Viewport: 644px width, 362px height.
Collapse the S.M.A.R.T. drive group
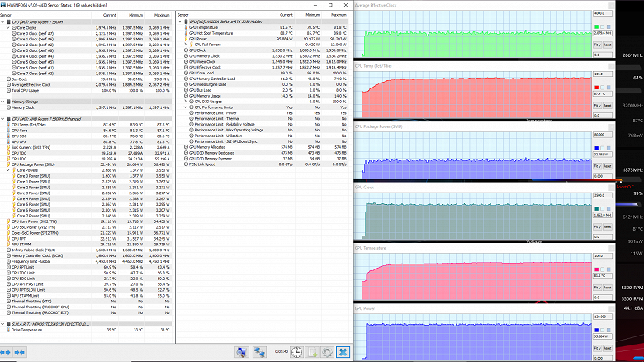click(2, 324)
